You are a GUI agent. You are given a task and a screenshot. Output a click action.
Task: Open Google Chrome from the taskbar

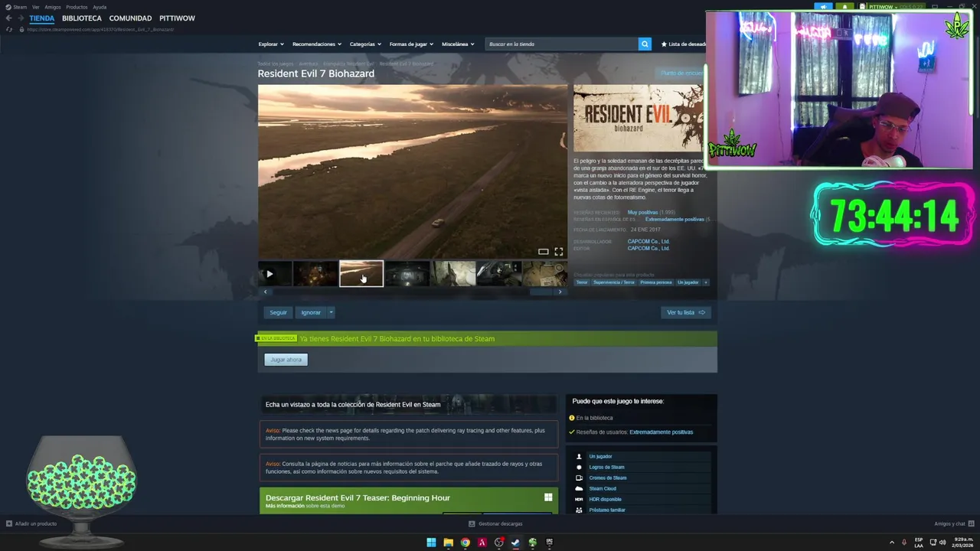point(465,543)
